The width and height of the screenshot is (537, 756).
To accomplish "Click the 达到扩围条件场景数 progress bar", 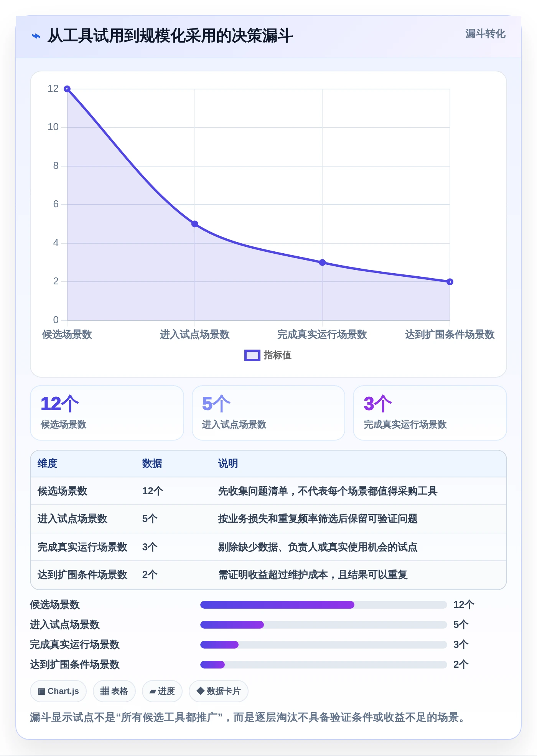I will click(324, 665).
